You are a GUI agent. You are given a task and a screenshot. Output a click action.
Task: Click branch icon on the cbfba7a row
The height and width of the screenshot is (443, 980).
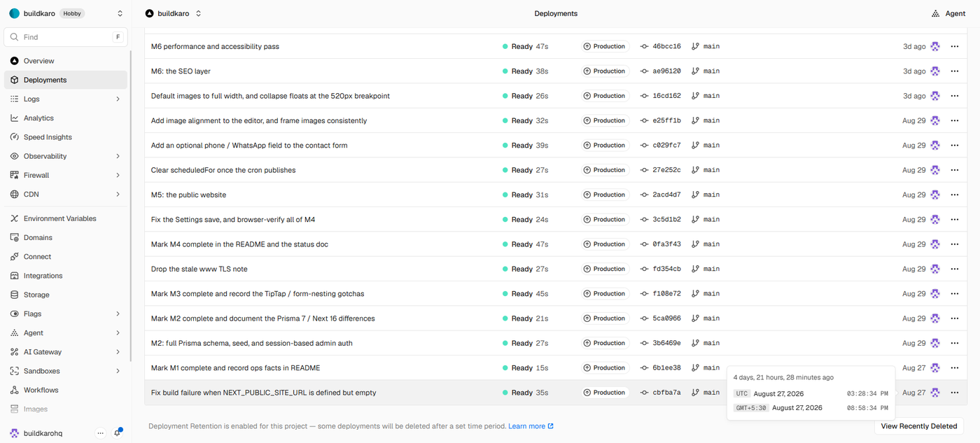point(695,393)
